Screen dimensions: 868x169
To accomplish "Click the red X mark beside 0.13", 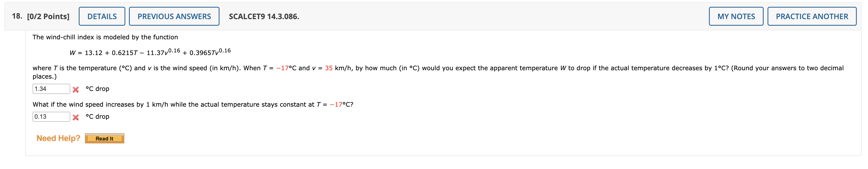I will (x=76, y=117).
